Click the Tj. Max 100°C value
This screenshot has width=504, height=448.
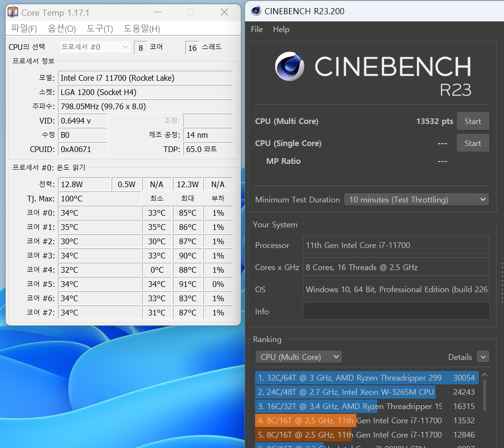point(99,199)
